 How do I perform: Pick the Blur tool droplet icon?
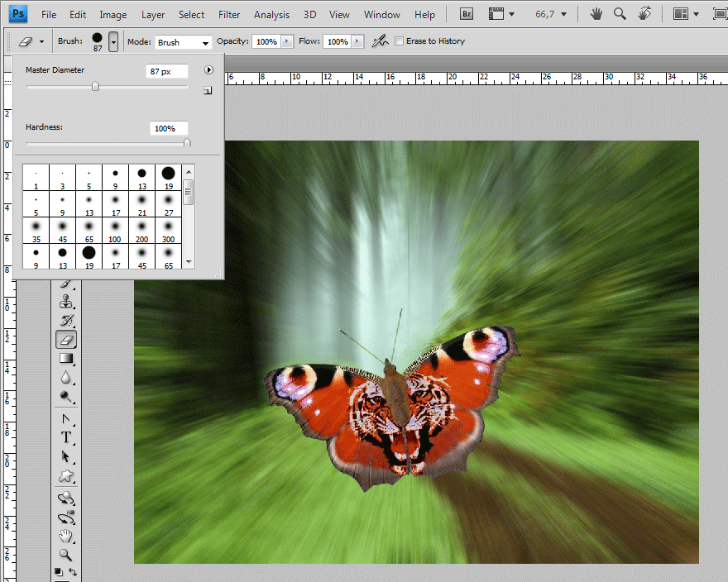pyautogui.click(x=66, y=378)
